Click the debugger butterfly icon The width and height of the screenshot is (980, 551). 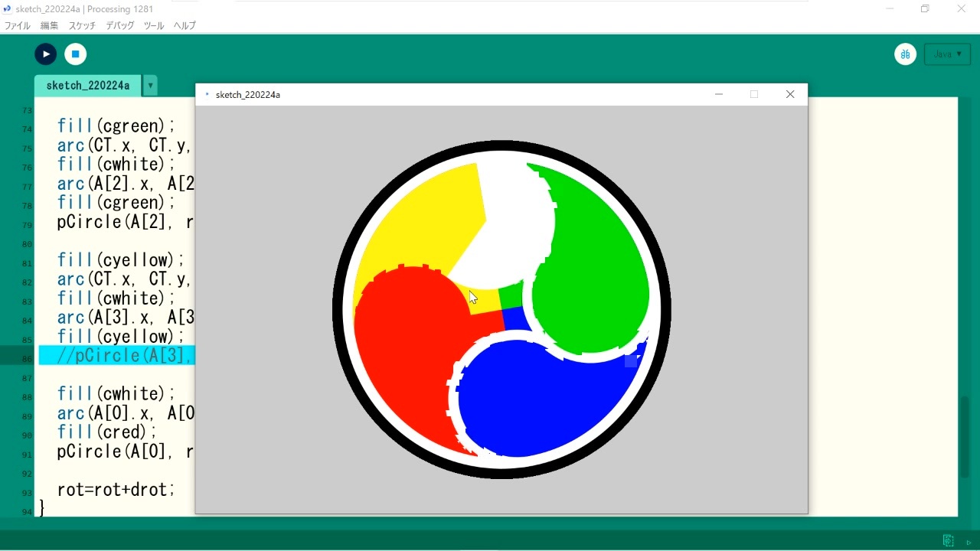point(906,54)
